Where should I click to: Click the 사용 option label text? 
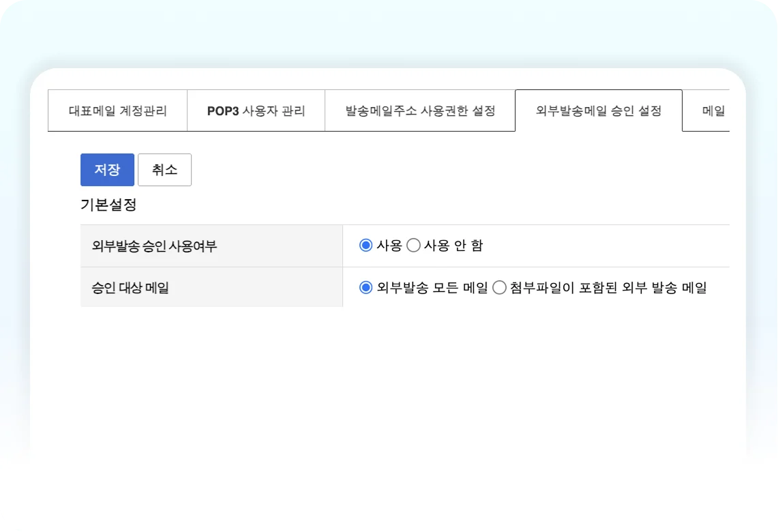(389, 246)
